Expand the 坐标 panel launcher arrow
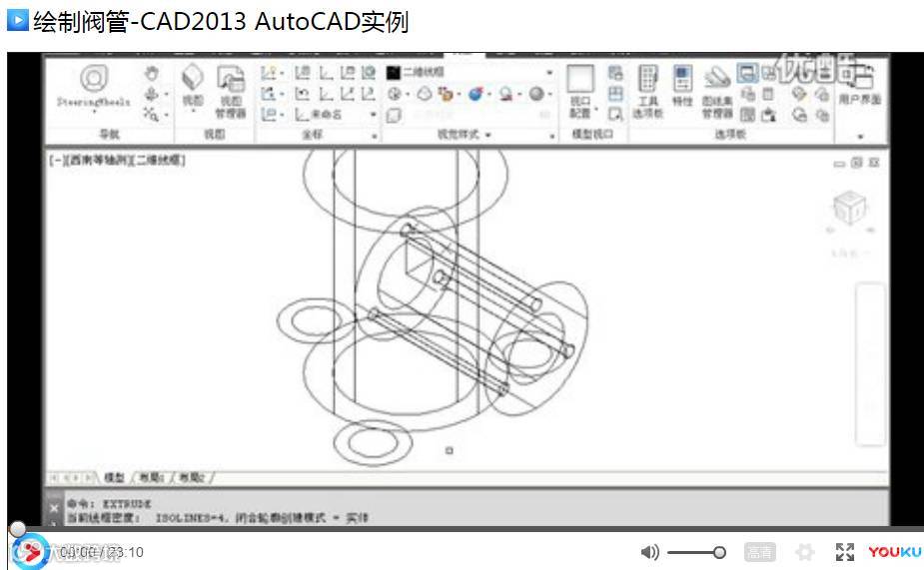 pos(375,136)
